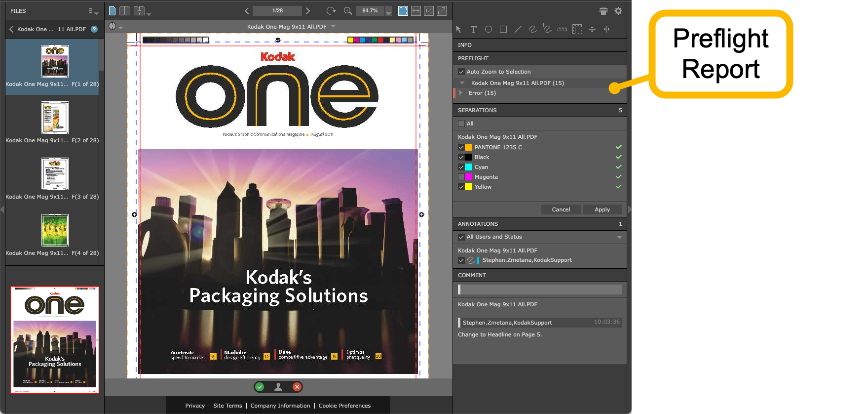Viewport: 868px width, 414px height.
Task: Toggle All Users and Status checkbox
Action: (x=461, y=237)
